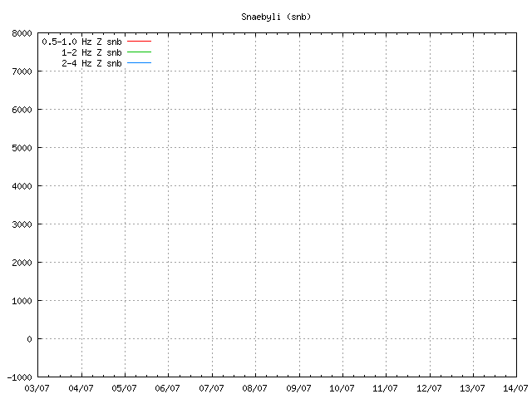This screenshot has height=399, width=532.
Task: Select the 09/07 x-axis date label
Action: pos(298,388)
